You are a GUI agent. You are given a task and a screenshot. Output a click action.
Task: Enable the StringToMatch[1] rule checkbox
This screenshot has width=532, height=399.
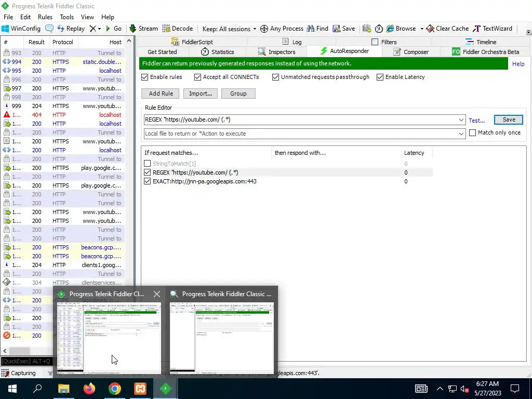[x=147, y=164]
